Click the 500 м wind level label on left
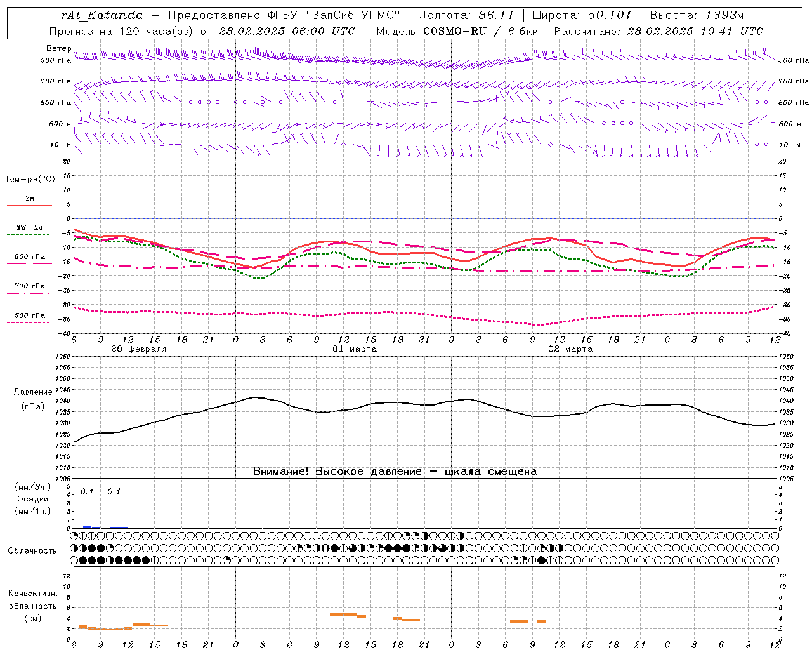 60,124
